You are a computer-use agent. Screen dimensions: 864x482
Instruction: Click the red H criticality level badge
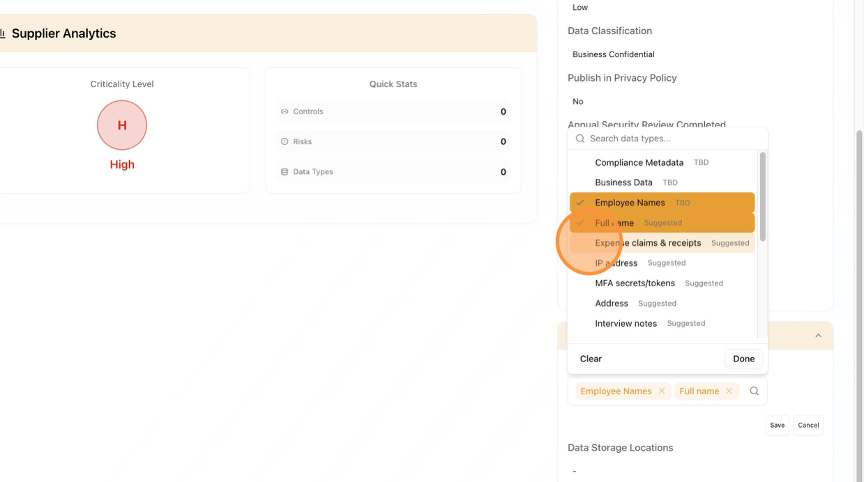[x=122, y=126]
